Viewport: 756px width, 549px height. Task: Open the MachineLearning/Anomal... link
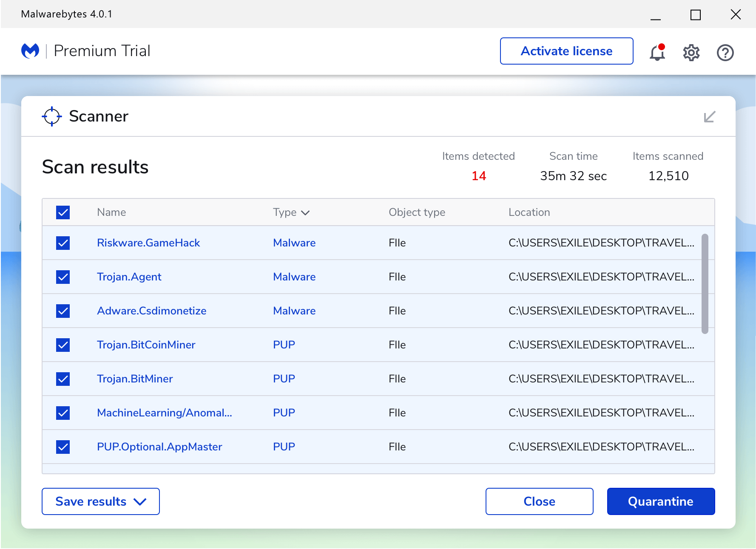pyautogui.click(x=165, y=413)
